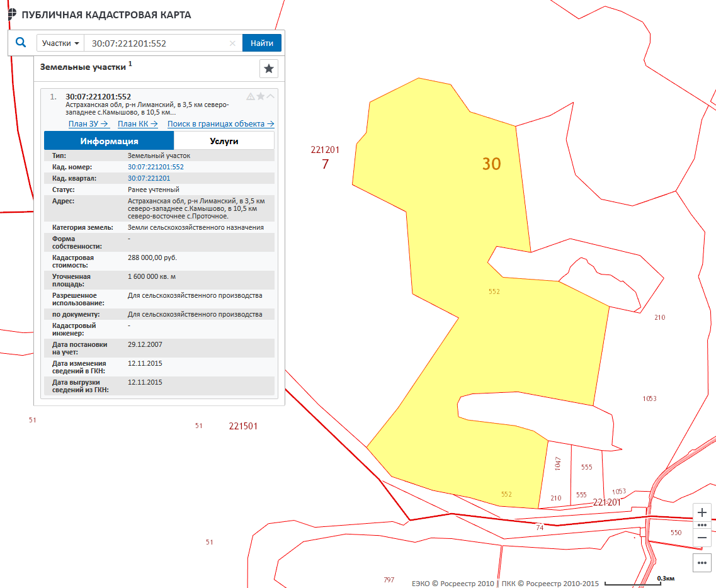Open the zoom level dots between plus and minus
Screen dimensions: 716x588
pos(702,525)
